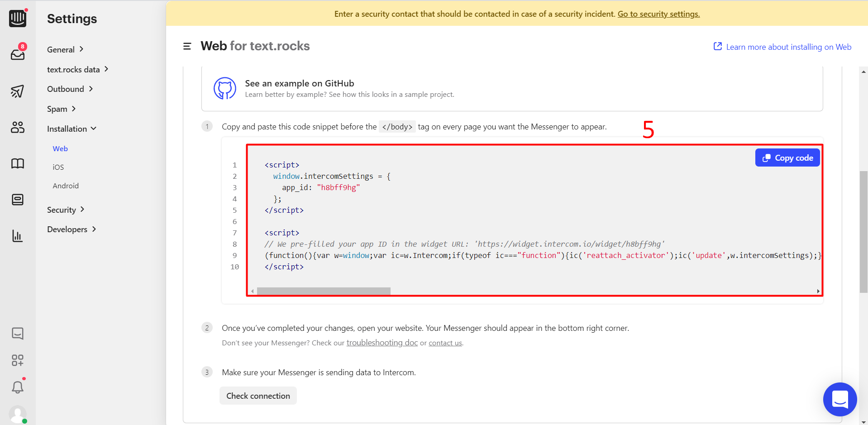Expand the General settings section
Screen dimensions: 868x425
65,49
